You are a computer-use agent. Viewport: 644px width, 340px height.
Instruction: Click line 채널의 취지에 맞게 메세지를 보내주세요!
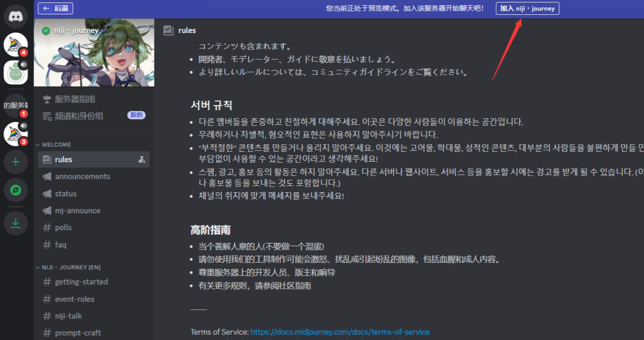tap(271, 196)
